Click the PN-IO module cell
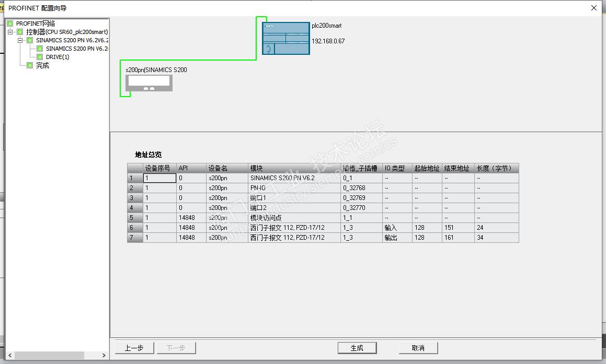The image size is (606, 364). (x=294, y=188)
